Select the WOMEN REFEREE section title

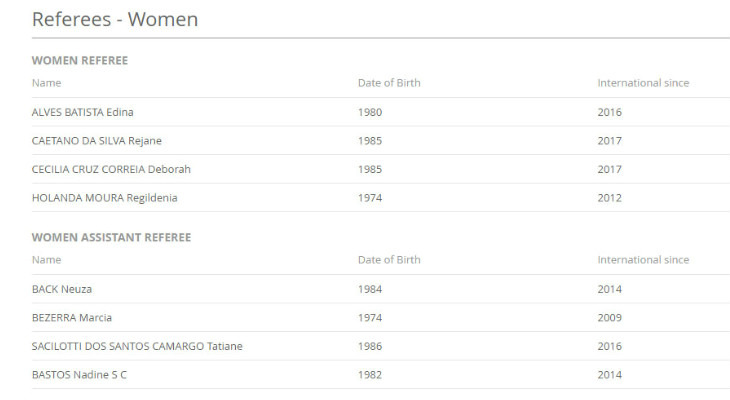click(x=80, y=61)
